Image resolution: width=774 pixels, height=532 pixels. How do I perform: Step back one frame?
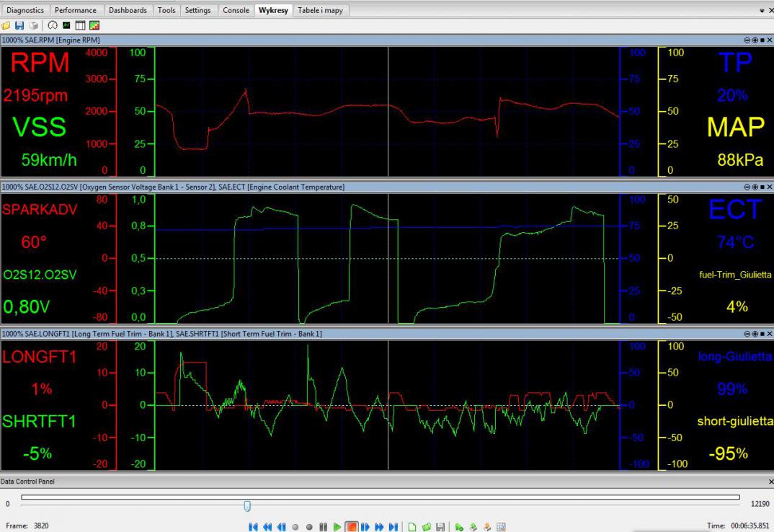click(x=281, y=526)
